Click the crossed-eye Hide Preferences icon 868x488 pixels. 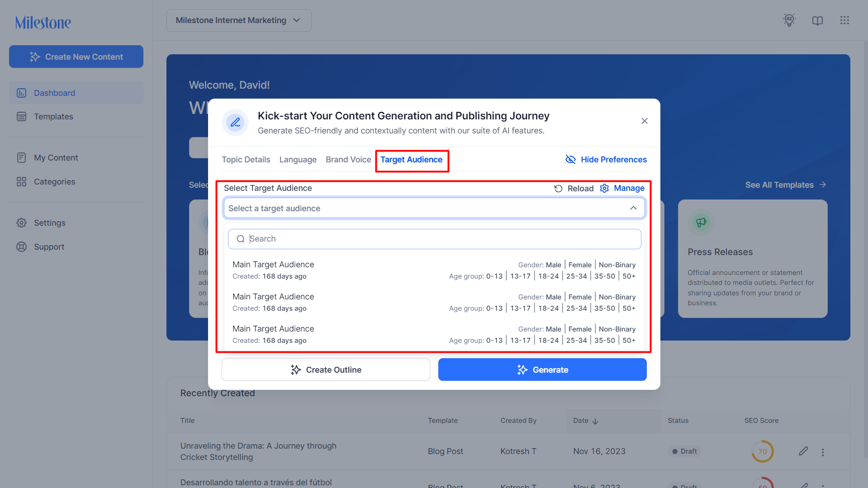[x=570, y=160]
